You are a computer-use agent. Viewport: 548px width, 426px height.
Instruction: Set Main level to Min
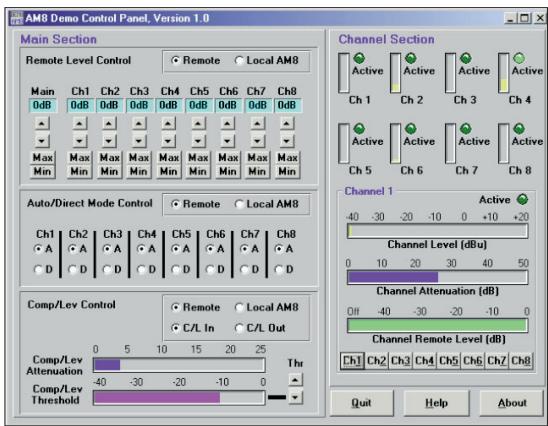pyautogui.click(x=42, y=172)
